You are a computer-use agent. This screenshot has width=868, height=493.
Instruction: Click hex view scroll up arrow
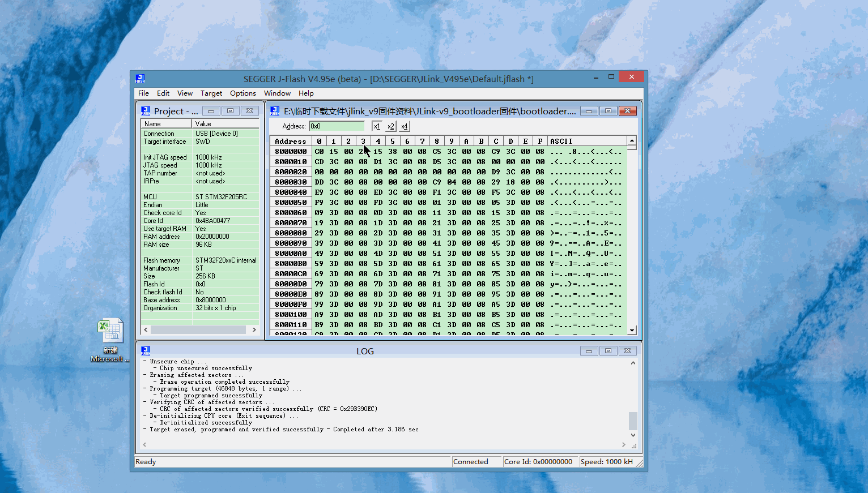tap(632, 140)
